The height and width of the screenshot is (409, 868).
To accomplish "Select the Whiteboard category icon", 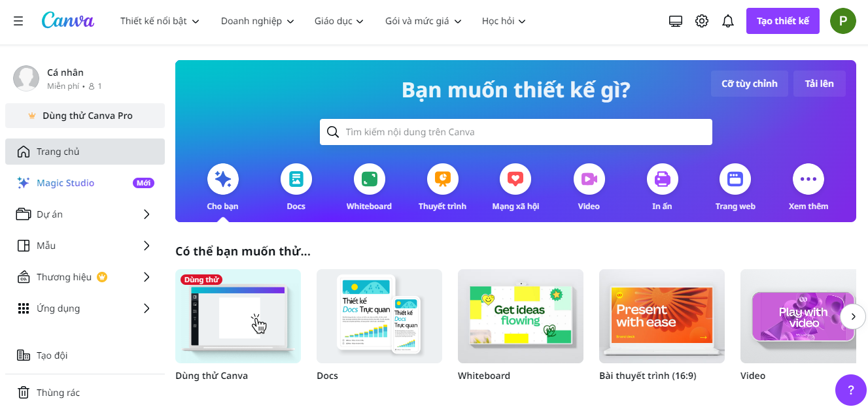I will point(370,179).
